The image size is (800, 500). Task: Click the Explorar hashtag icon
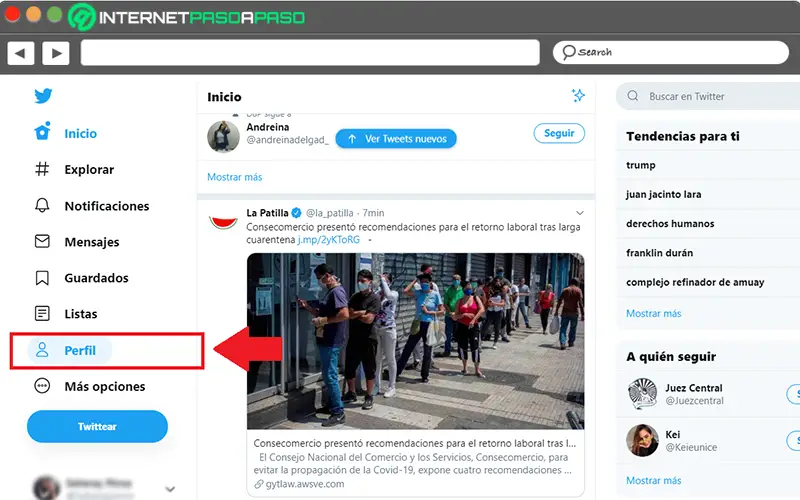click(x=42, y=169)
